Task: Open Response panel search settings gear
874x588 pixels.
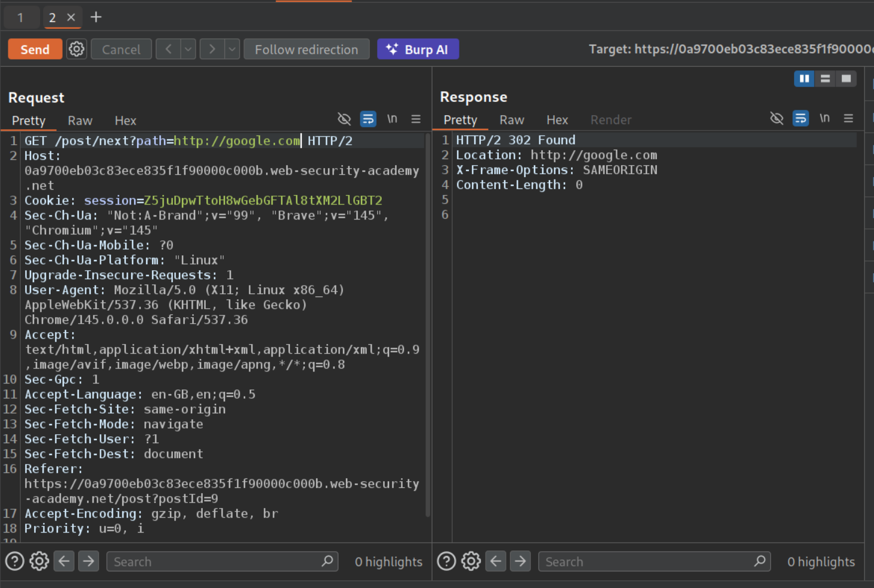Action: (x=471, y=561)
